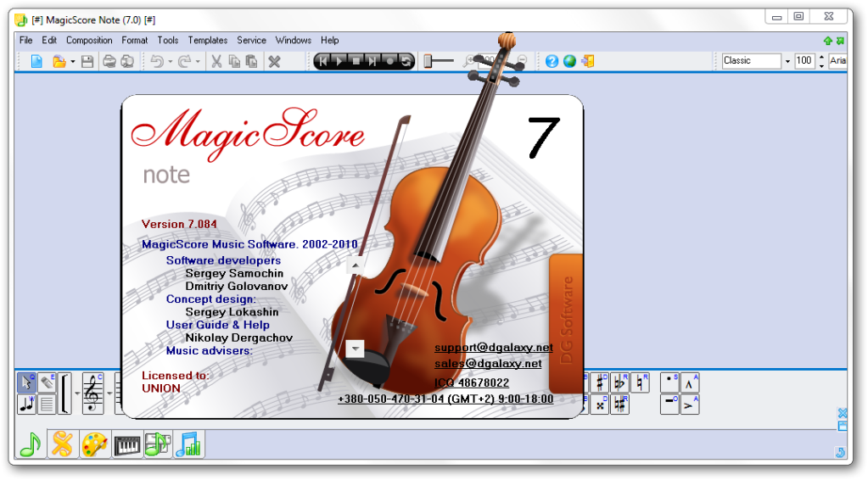Image resolution: width=868 pixels, height=480 pixels.
Task: Start playback with the play button
Action: pos(340,61)
